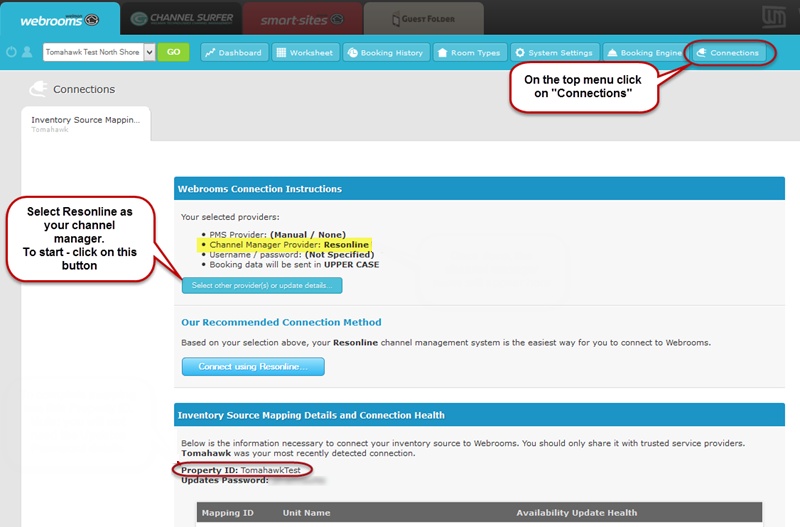Open the Worksheet menu item
800x527 pixels.
click(305, 53)
